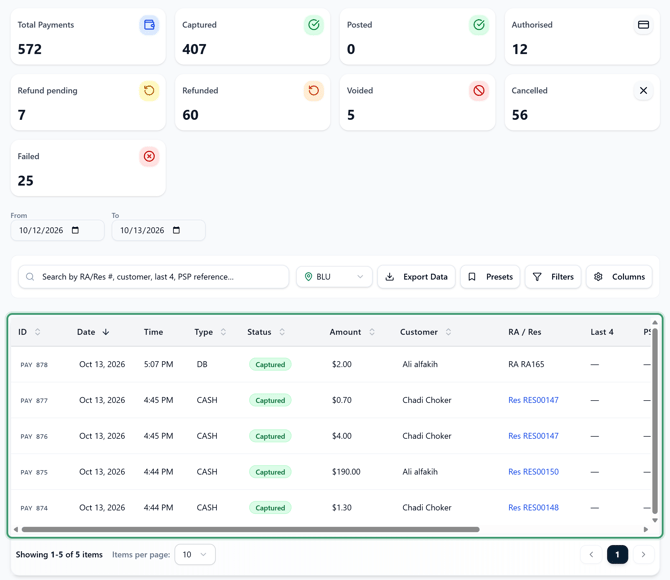The image size is (670, 580).
Task: Click the DB type cell
Action: [x=202, y=365]
